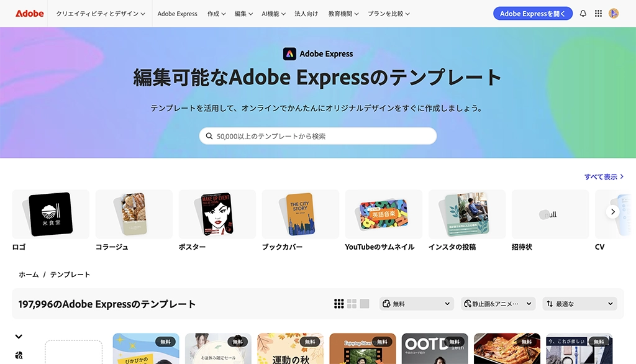This screenshot has width=636, height=364.
Task: Click the template search field
Action: tap(318, 136)
